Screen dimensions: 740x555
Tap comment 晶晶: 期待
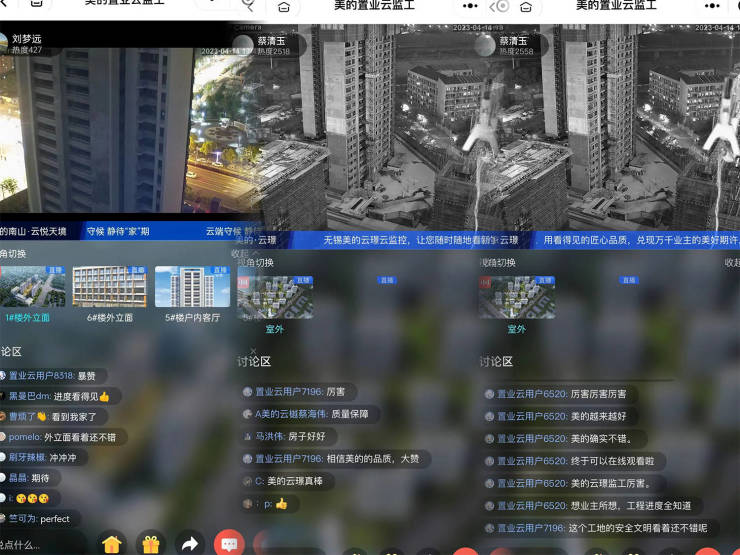(29, 478)
